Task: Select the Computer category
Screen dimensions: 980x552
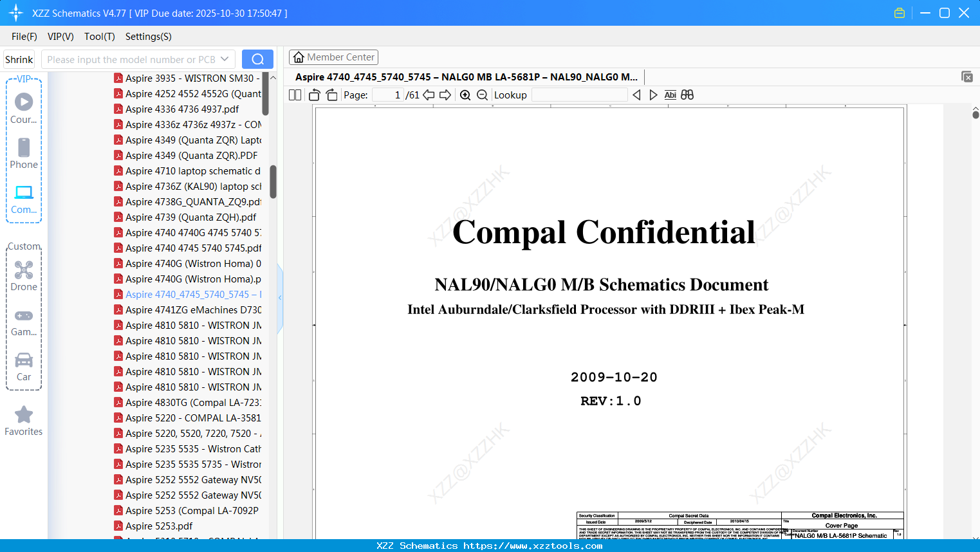Action: click(x=24, y=199)
